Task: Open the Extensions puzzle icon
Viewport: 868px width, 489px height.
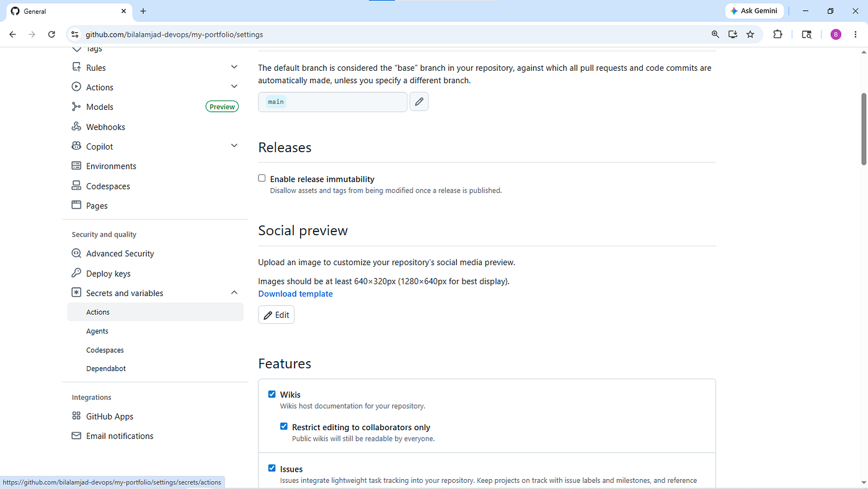Action: tap(777, 35)
